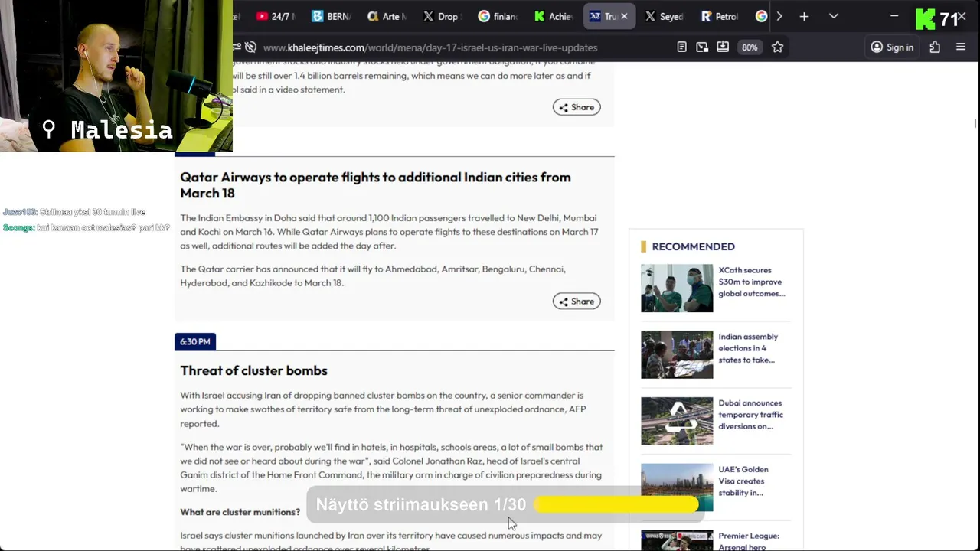The image size is (980, 551).
Task: Expand the list all tabs dropdown
Action: (x=834, y=16)
